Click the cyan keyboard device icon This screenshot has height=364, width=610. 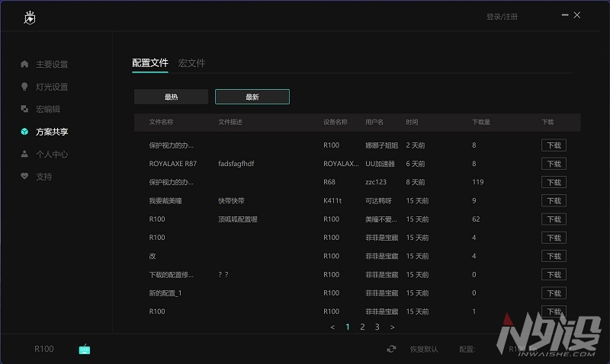[85, 350]
